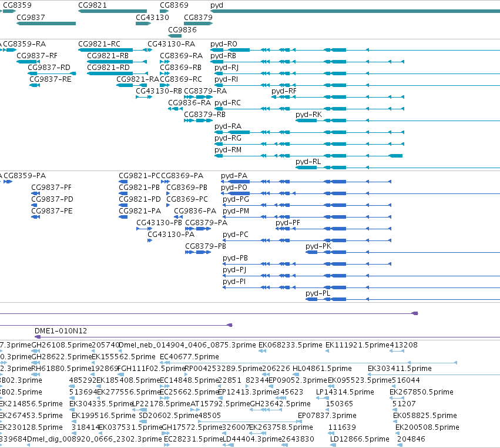Select transcript CG9821-RC label

pos(99,44)
